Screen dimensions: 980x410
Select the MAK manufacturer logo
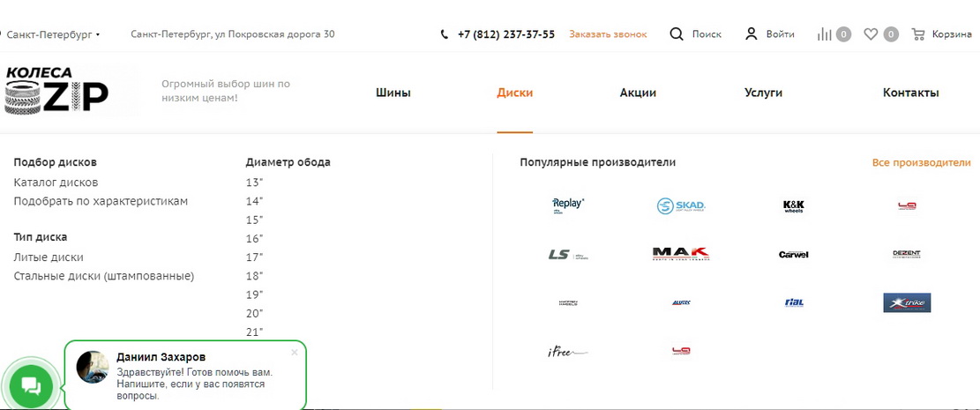coord(681,254)
